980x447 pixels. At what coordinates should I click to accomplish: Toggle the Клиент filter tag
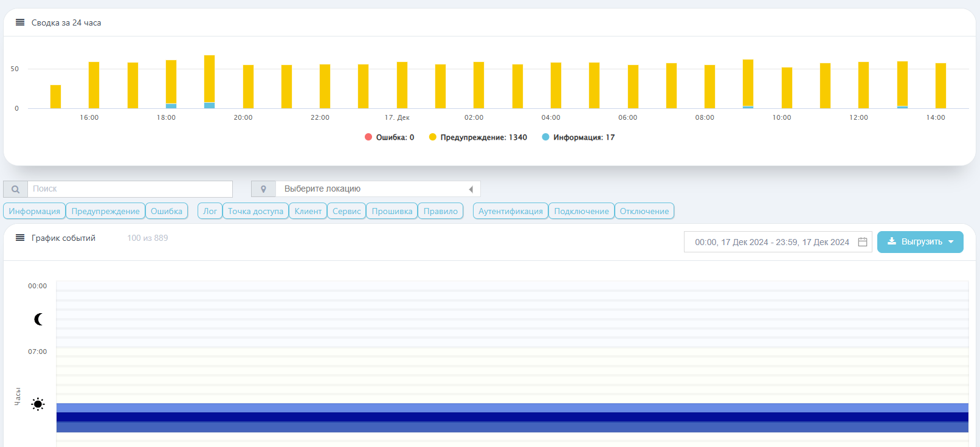click(x=308, y=211)
